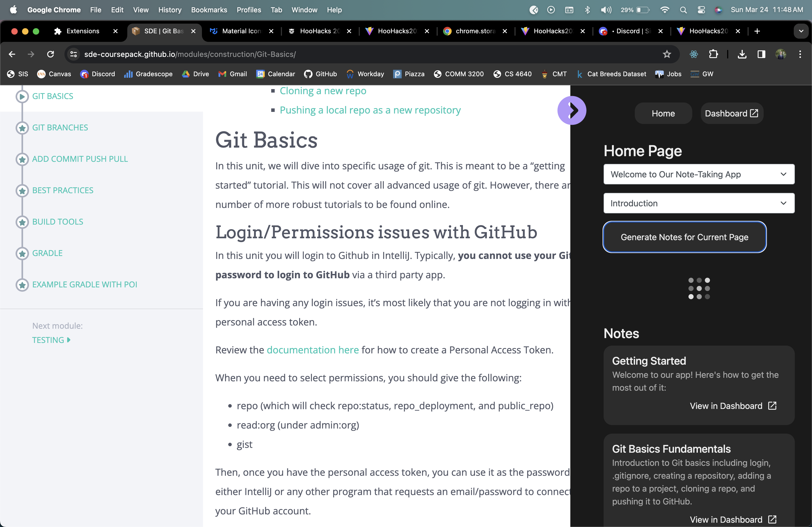Open the GitHub bookmark
The width and height of the screenshot is (812, 527).
point(320,74)
